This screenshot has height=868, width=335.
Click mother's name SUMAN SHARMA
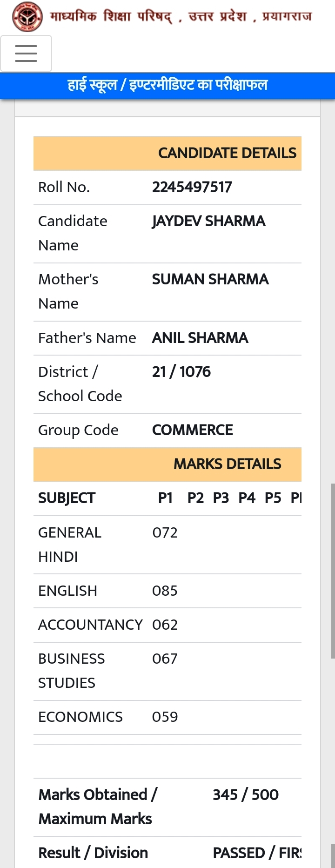pos(210,279)
